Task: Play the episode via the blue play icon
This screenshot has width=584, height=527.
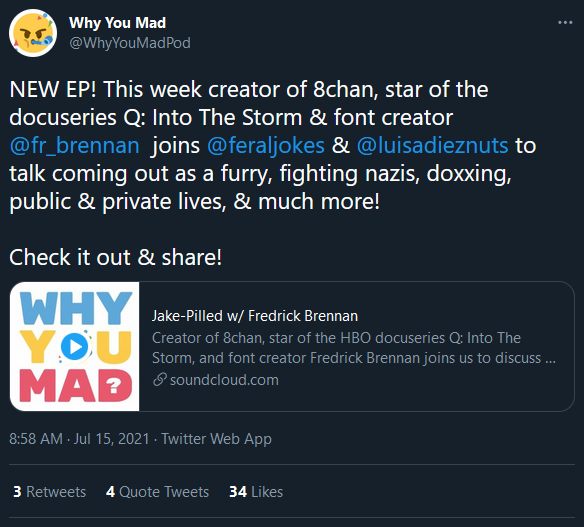Action: click(75, 347)
